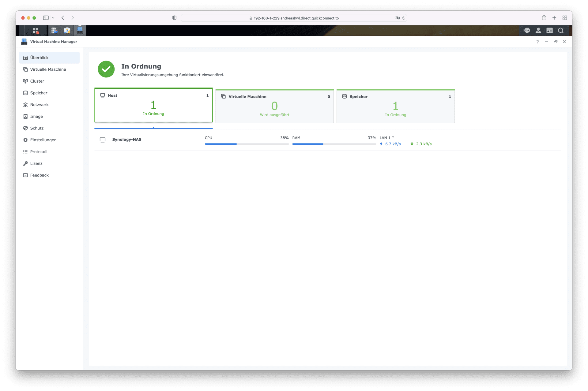This screenshot has width=588, height=391.
Task: Click the CPU usage bar
Action: coord(247,144)
